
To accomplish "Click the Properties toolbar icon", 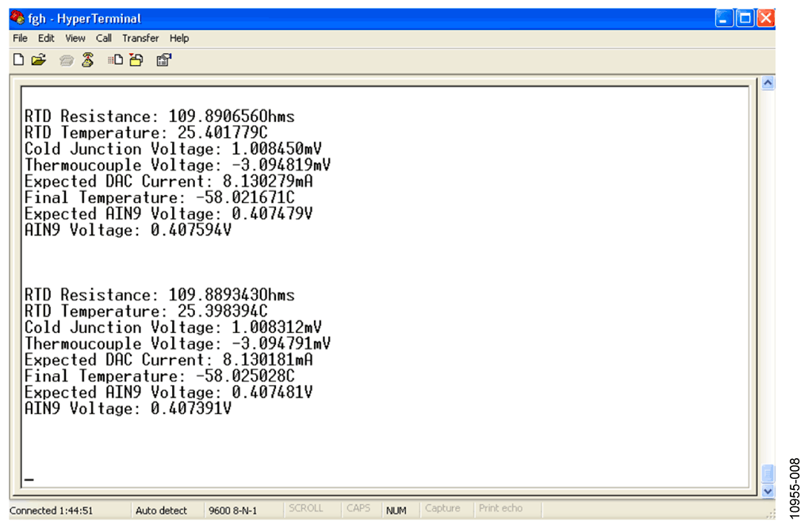I will tap(163, 60).
